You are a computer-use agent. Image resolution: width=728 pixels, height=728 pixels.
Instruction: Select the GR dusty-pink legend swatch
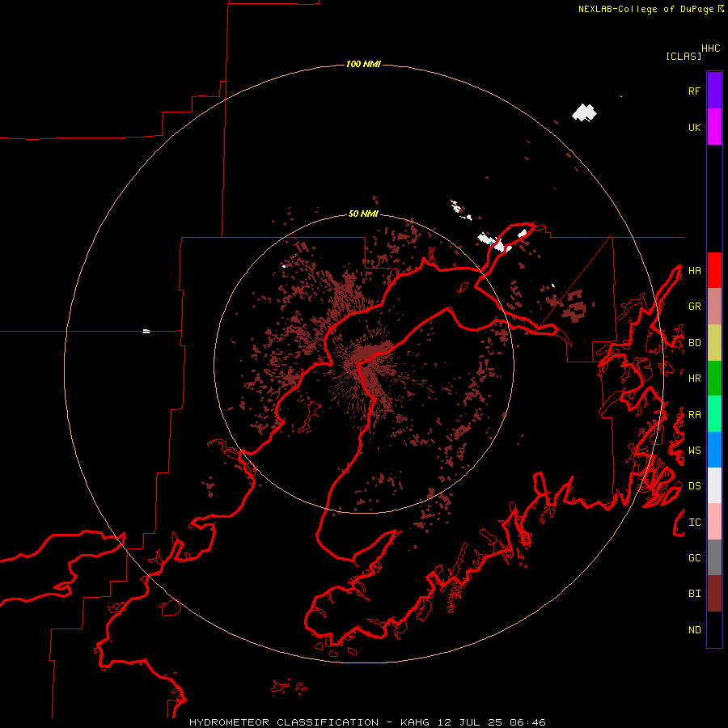click(x=714, y=306)
